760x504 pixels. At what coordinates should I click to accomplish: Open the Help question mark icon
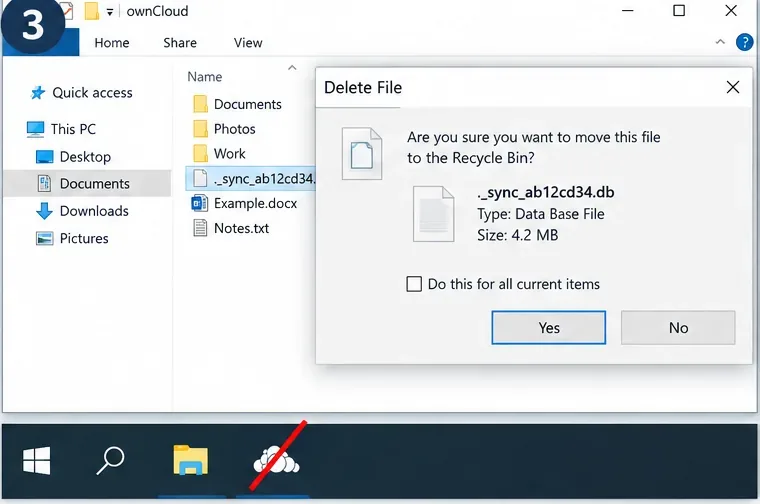(744, 43)
